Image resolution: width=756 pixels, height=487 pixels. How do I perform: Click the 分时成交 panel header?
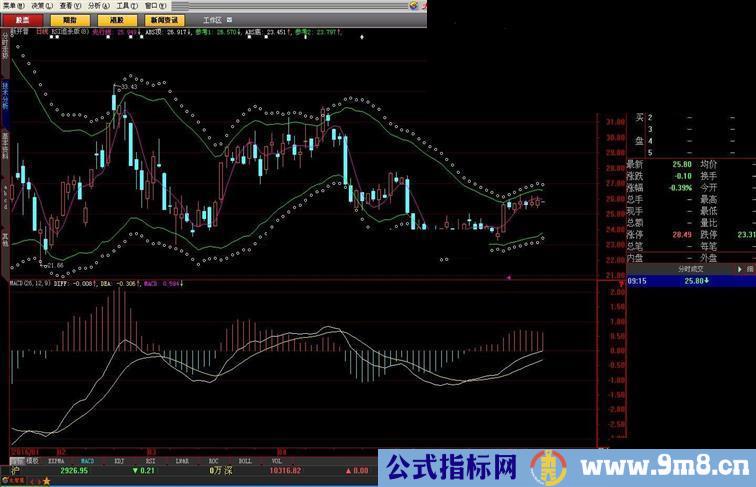pos(692,268)
